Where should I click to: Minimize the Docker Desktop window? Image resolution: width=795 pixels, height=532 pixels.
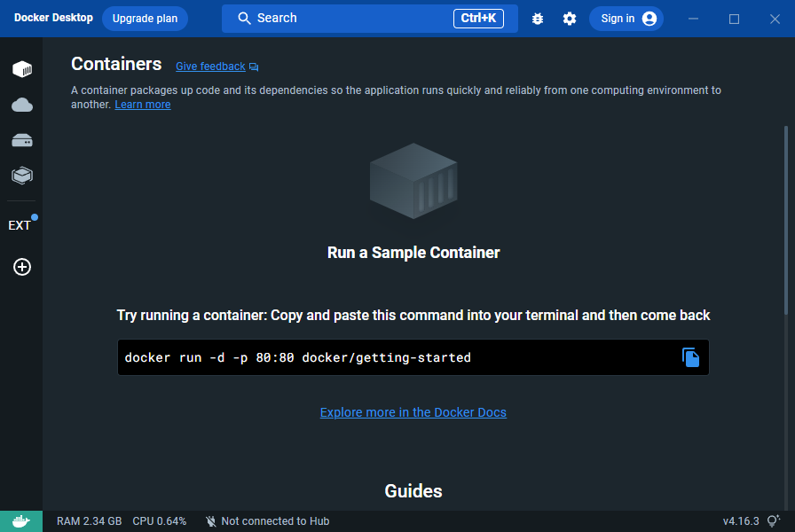(693, 19)
